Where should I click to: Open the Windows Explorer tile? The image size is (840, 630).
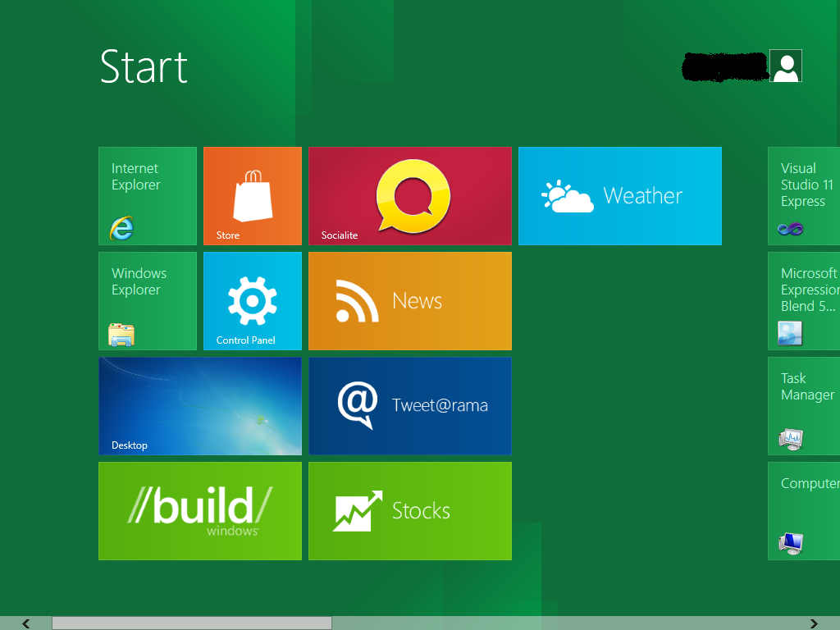click(x=148, y=301)
